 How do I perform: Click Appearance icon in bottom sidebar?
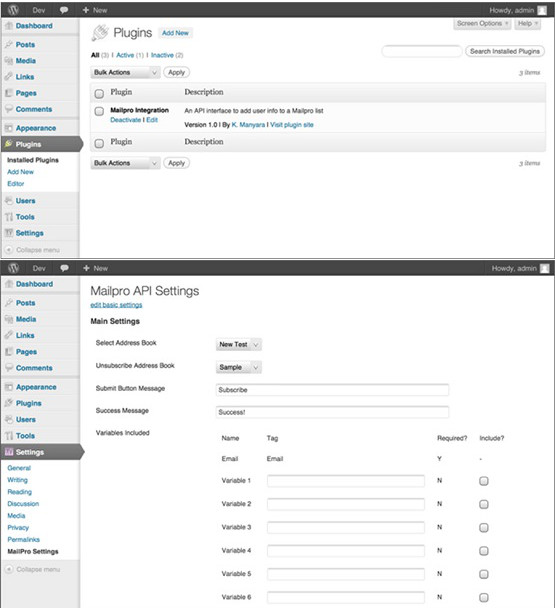(9, 387)
